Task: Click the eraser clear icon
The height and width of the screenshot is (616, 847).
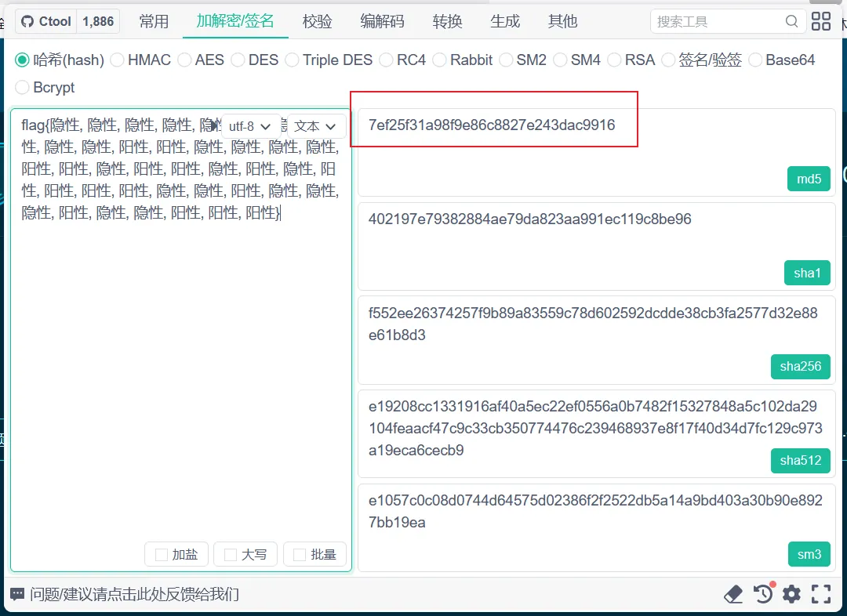Action: (733, 594)
